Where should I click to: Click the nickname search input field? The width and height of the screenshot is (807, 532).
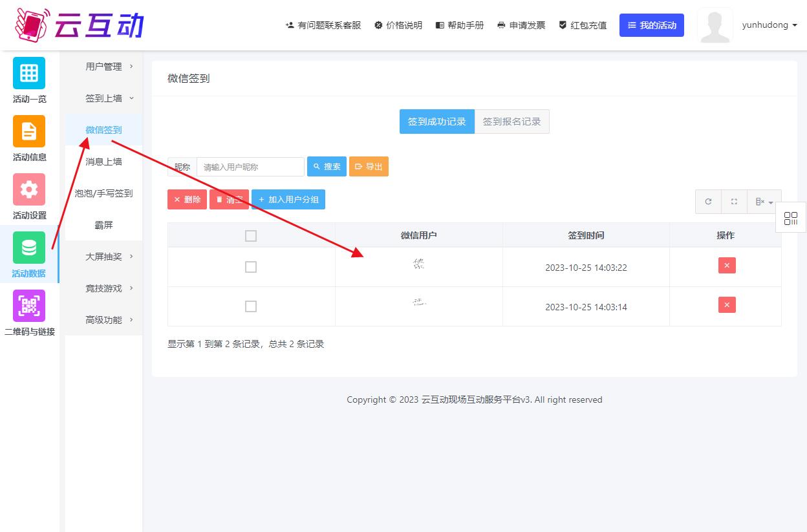[250, 167]
